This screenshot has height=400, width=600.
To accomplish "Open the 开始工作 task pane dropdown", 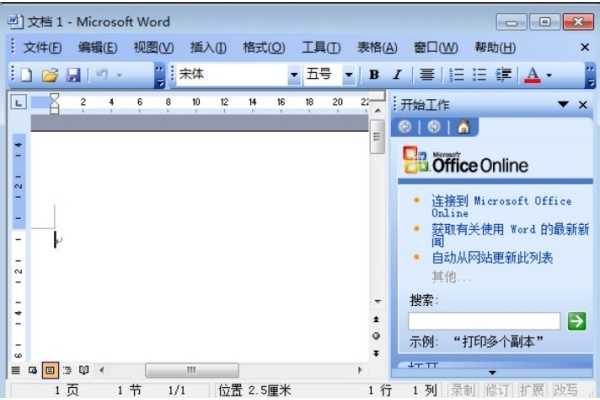I will point(563,104).
